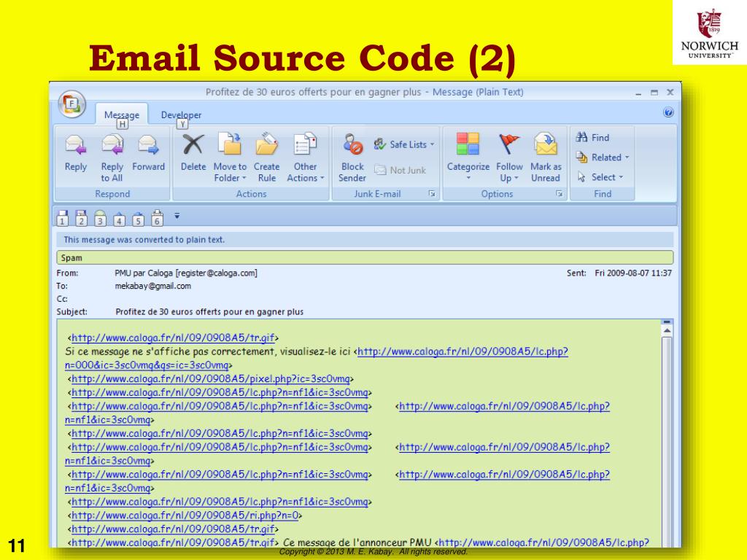Open the first tr.gif link
This screenshot has height=560, width=747.
173,338
